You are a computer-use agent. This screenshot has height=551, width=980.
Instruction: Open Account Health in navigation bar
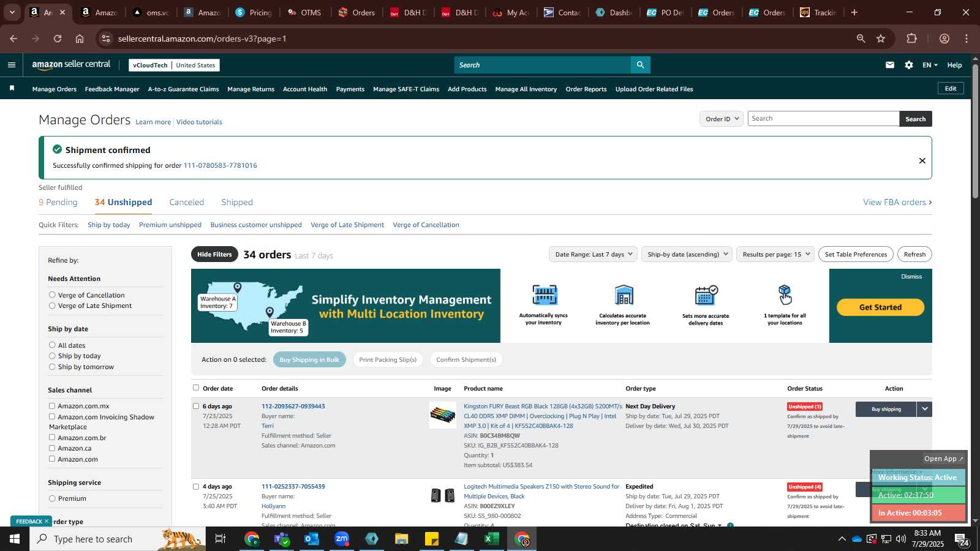coord(305,89)
